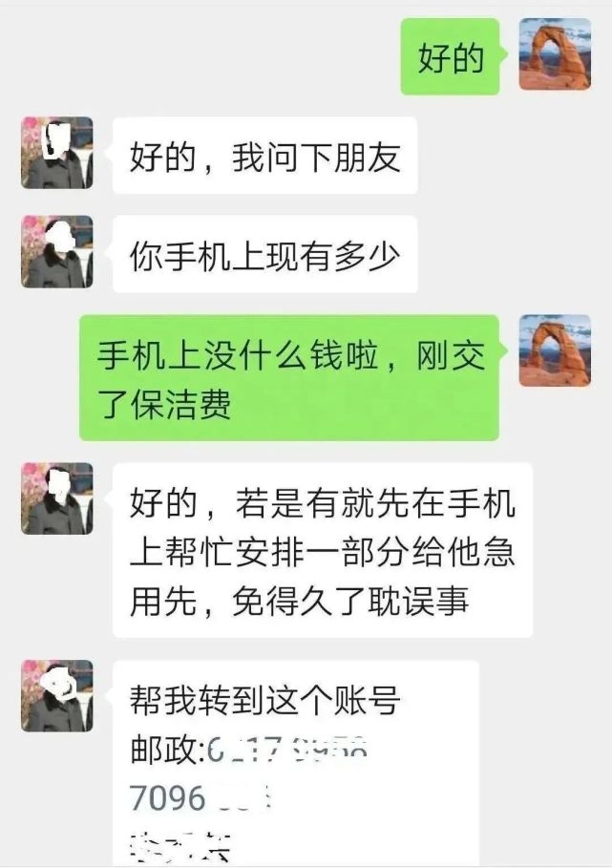Viewport: 612px width, 868px height.
Task: Open contact avatar next to 好的，我问下朋友
Action: [x=57, y=153]
